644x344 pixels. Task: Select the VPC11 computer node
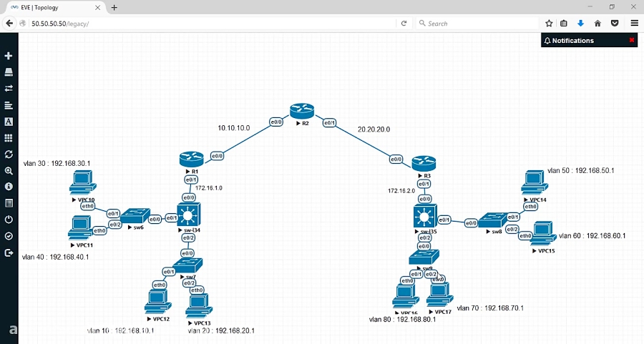[x=81, y=228]
